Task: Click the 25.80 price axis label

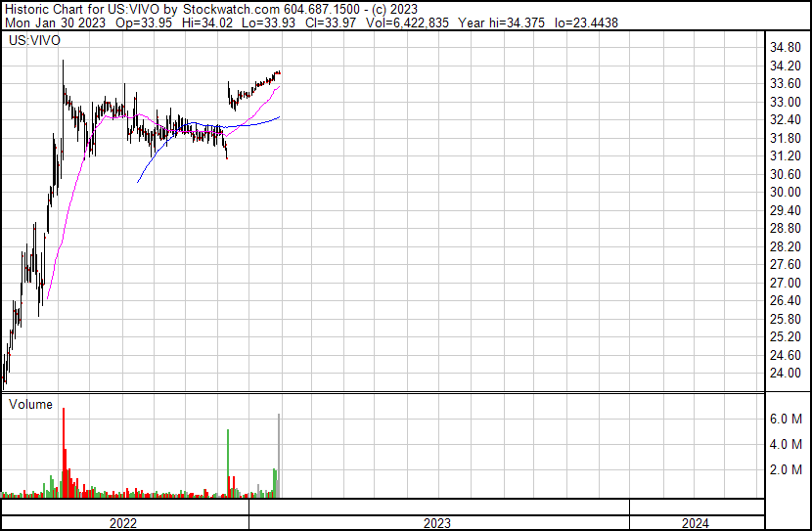Action: (786, 319)
